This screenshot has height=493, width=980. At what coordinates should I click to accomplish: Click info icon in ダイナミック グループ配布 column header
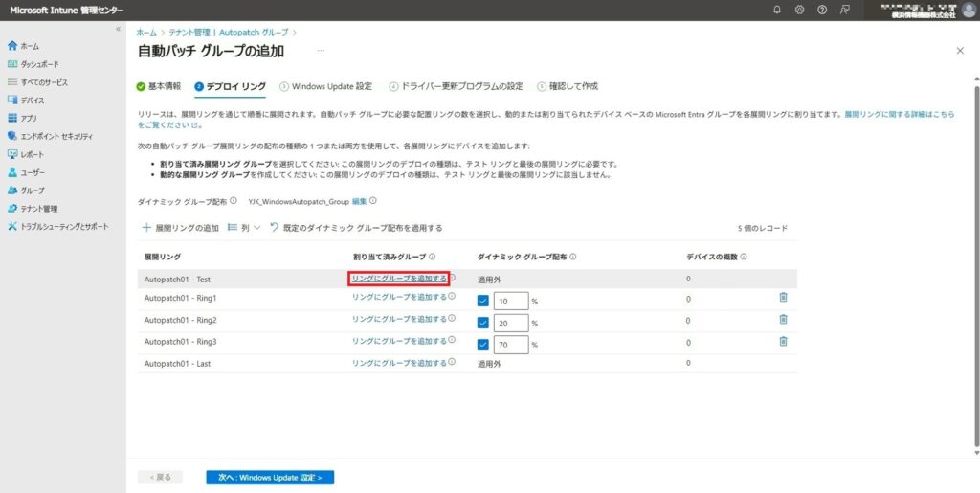(x=573, y=257)
